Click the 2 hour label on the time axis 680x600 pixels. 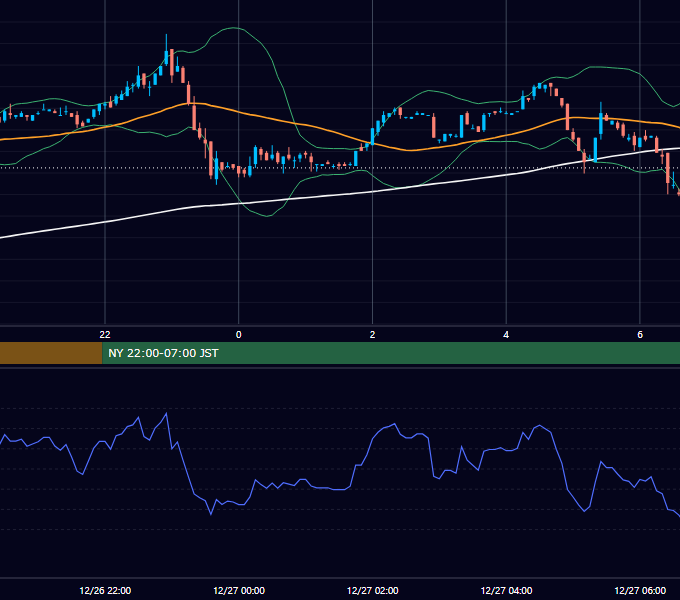click(372, 334)
